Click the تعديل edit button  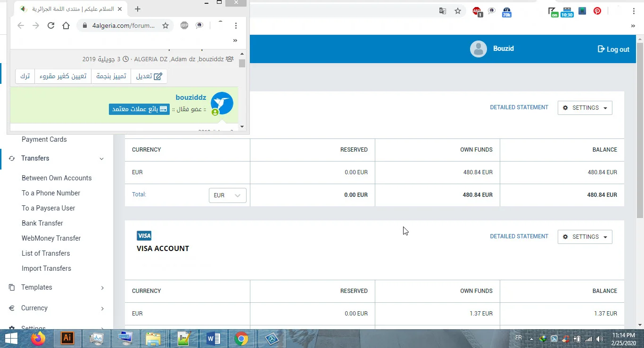click(x=149, y=76)
